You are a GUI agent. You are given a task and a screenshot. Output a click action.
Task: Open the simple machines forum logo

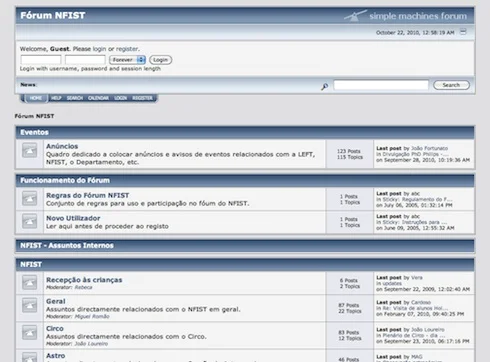(406, 15)
